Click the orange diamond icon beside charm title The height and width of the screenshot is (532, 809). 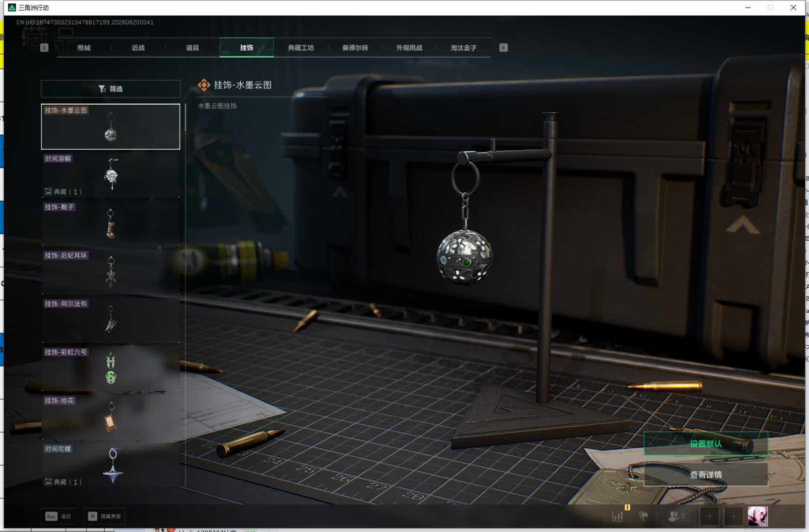pyautogui.click(x=204, y=85)
